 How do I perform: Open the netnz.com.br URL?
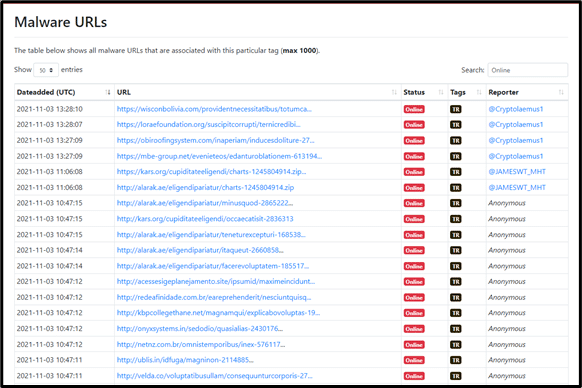201,345
